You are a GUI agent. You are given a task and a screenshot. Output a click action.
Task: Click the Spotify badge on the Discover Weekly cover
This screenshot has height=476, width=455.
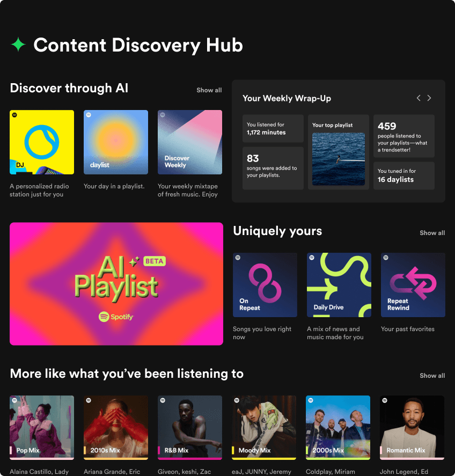click(x=163, y=115)
